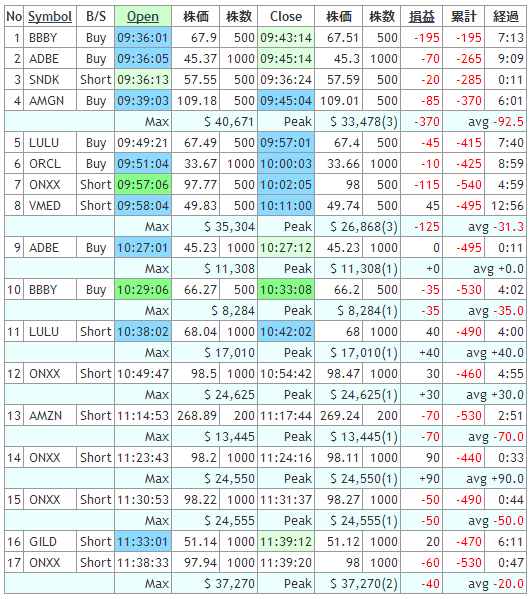Click Max value $ 13,445

(229, 437)
